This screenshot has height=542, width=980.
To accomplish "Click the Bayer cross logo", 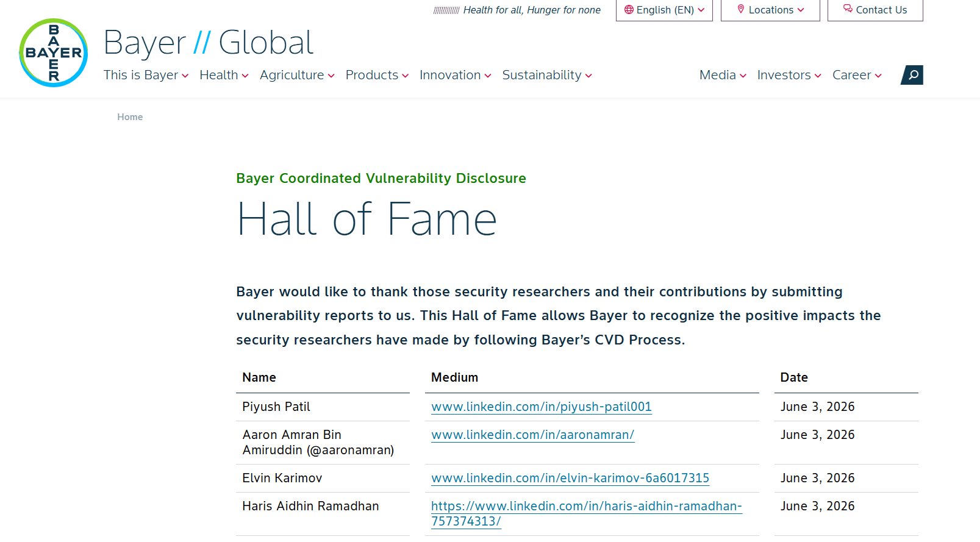I will (x=54, y=52).
